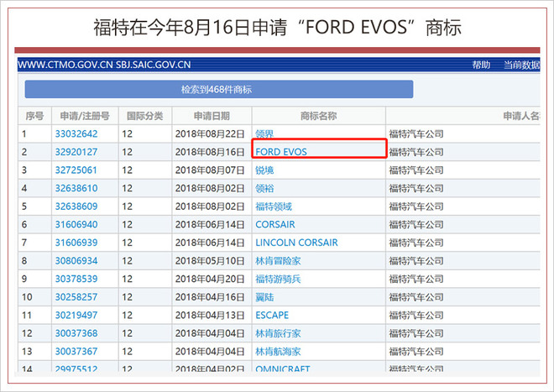Open application number 32638610
The width and height of the screenshot is (554, 392).
tap(76, 188)
